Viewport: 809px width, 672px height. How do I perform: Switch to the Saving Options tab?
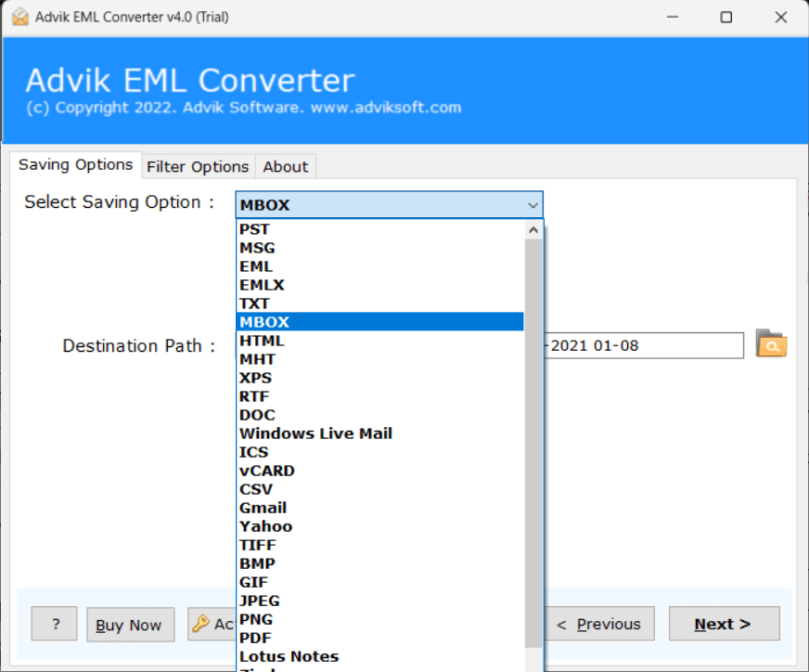pos(76,165)
